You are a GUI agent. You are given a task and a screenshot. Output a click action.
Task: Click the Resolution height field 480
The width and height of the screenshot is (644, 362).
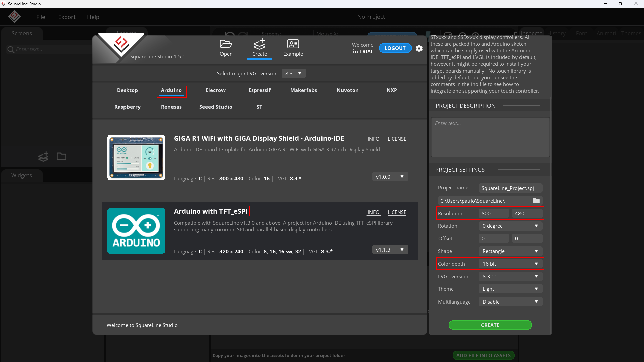[x=527, y=213]
